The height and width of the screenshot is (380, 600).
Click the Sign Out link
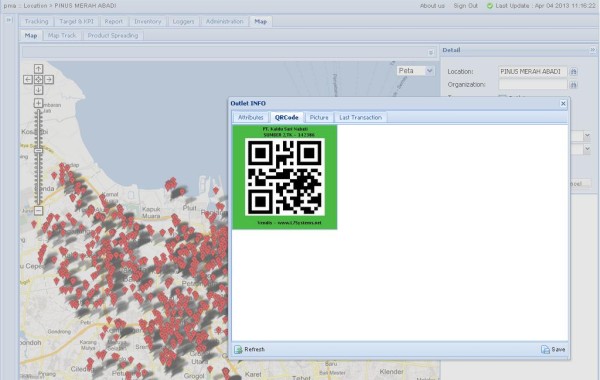pos(465,6)
